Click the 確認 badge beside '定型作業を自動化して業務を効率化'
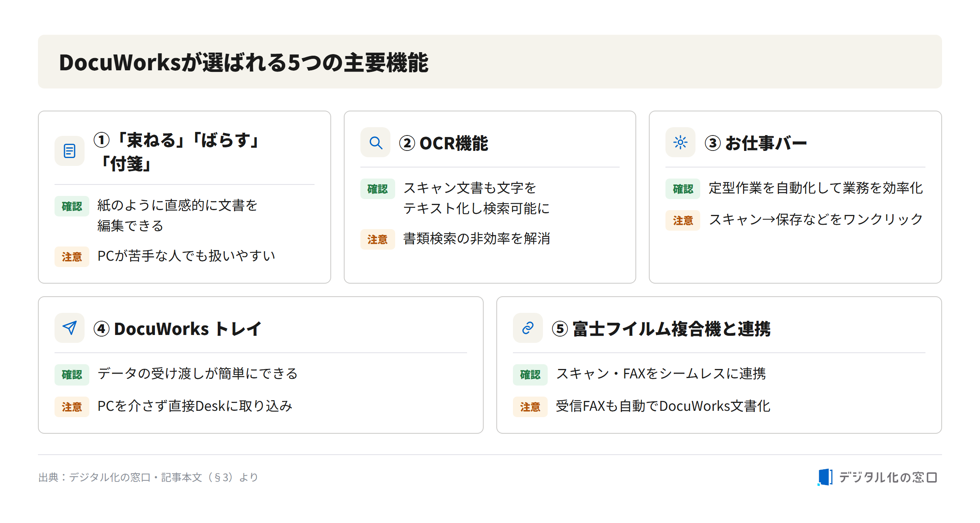This screenshot has height=523, width=980. coord(683,189)
